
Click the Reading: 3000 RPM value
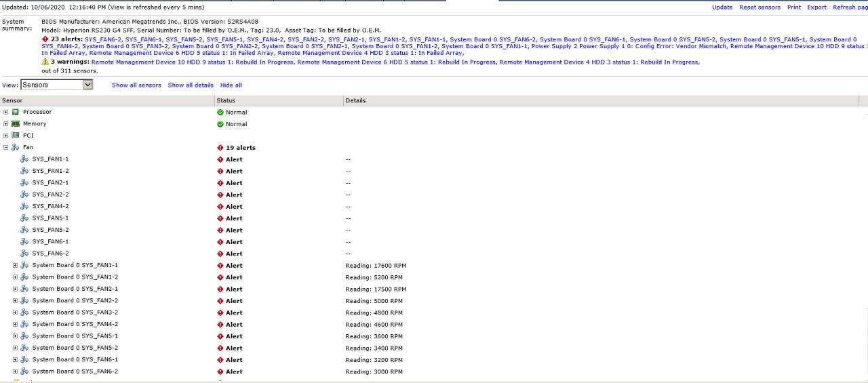pos(374,372)
